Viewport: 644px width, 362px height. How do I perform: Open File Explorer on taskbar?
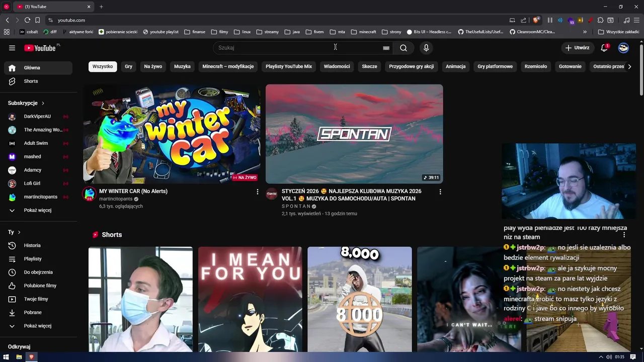coord(19,357)
